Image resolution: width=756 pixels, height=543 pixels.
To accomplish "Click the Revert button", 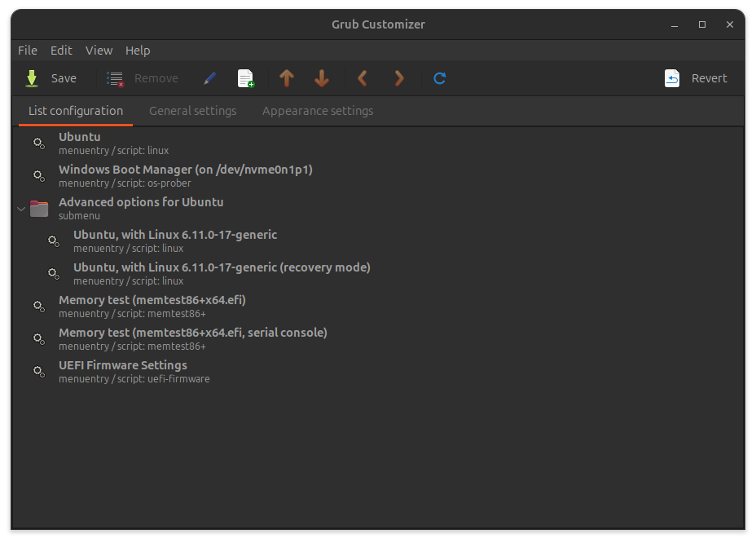I will 695,77.
